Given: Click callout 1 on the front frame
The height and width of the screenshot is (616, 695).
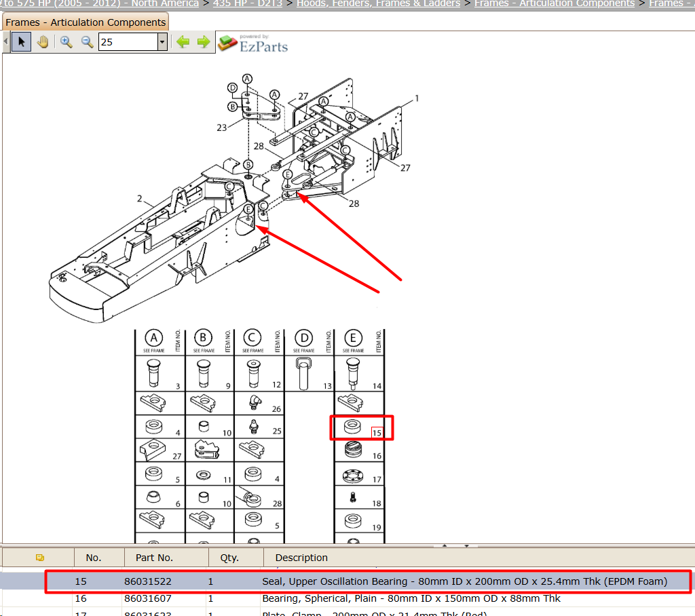Looking at the screenshot, I should pyautogui.click(x=417, y=98).
